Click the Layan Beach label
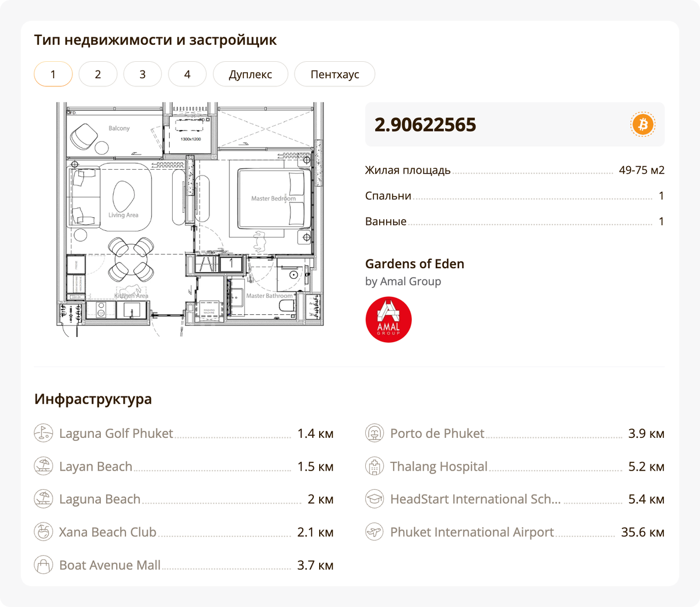This screenshot has width=700, height=607. point(96,466)
